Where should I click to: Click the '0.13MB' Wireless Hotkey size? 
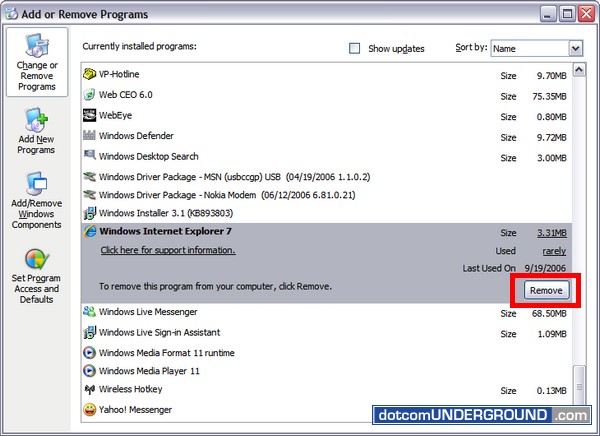pos(551,391)
